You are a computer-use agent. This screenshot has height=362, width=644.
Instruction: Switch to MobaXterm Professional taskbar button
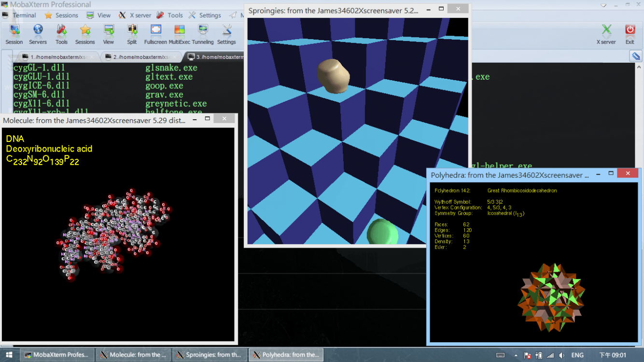click(56, 355)
